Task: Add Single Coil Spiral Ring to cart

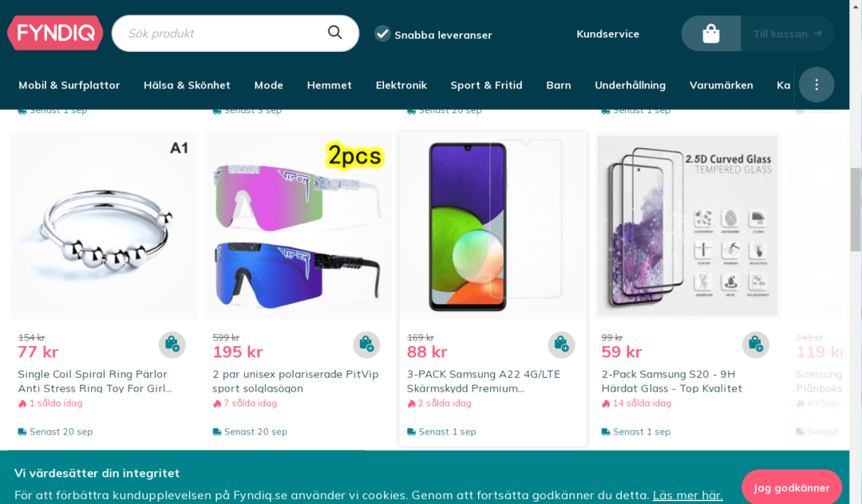Action: [x=172, y=345]
